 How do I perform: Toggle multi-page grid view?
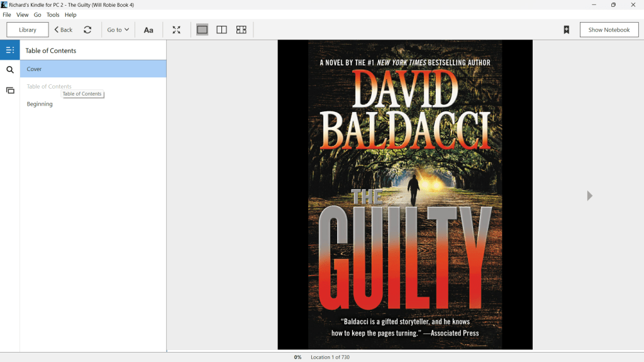click(x=241, y=30)
